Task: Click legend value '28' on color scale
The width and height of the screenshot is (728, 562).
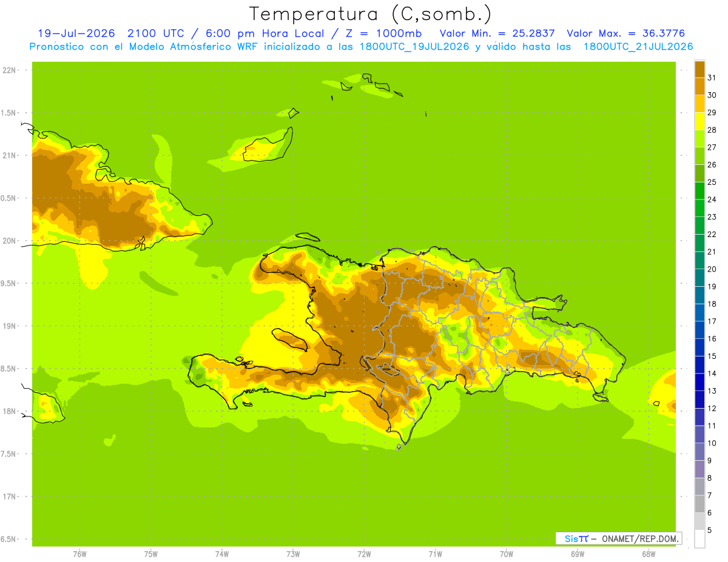Action: click(x=712, y=130)
